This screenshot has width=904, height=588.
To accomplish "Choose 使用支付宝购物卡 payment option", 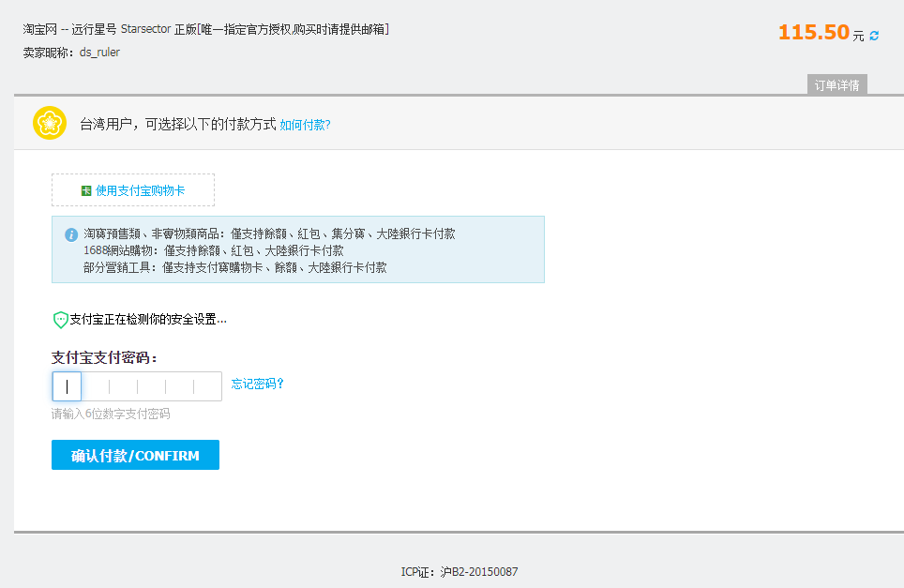I will point(139,190).
